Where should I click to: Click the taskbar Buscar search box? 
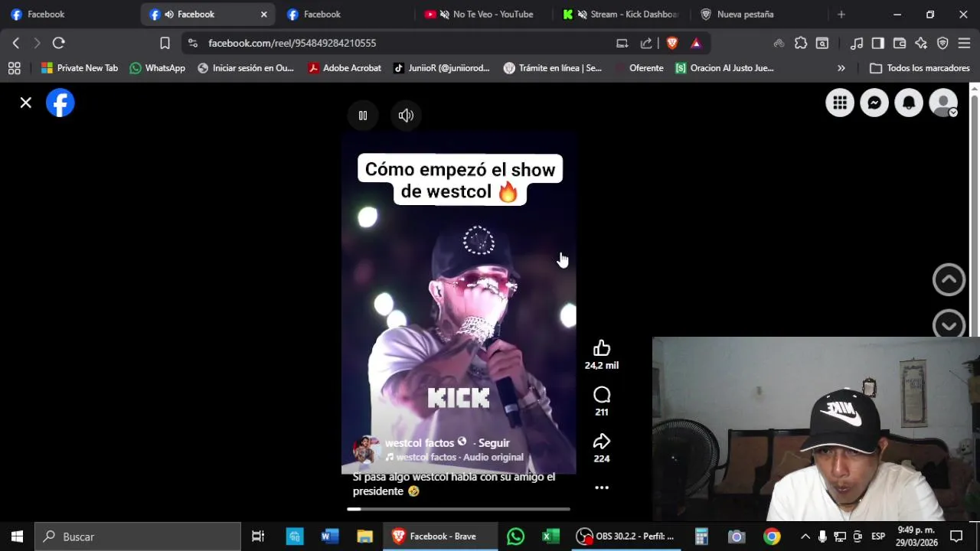pyautogui.click(x=139, y=536)
